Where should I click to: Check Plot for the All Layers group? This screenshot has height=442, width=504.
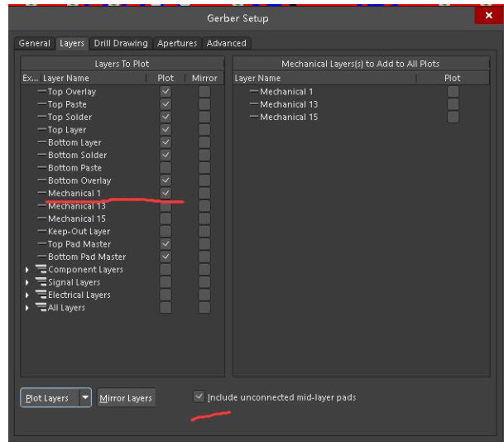click(166, 307)
